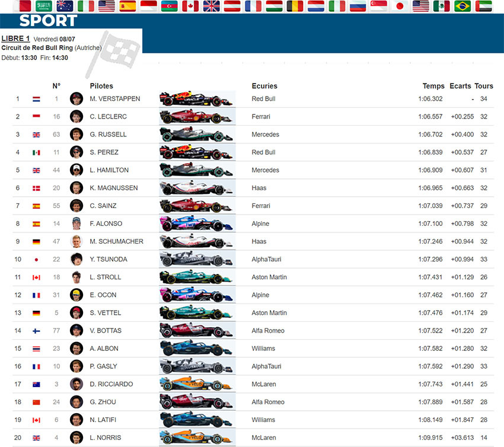Image resolution: width=504 pixels, height=447 pixels.
Task: Click the gap value +00.255
Action: pyautogui.click(x=462, y=117)
